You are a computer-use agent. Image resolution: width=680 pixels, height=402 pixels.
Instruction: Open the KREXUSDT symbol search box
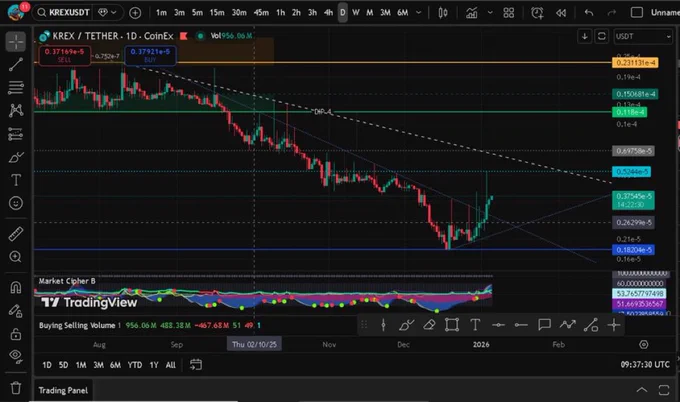pos(62,13)
